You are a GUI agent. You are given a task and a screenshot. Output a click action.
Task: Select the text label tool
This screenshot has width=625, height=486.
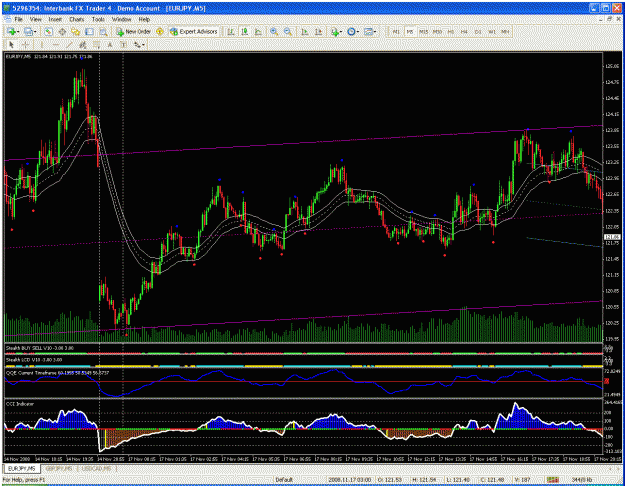(x=124, y=45)
